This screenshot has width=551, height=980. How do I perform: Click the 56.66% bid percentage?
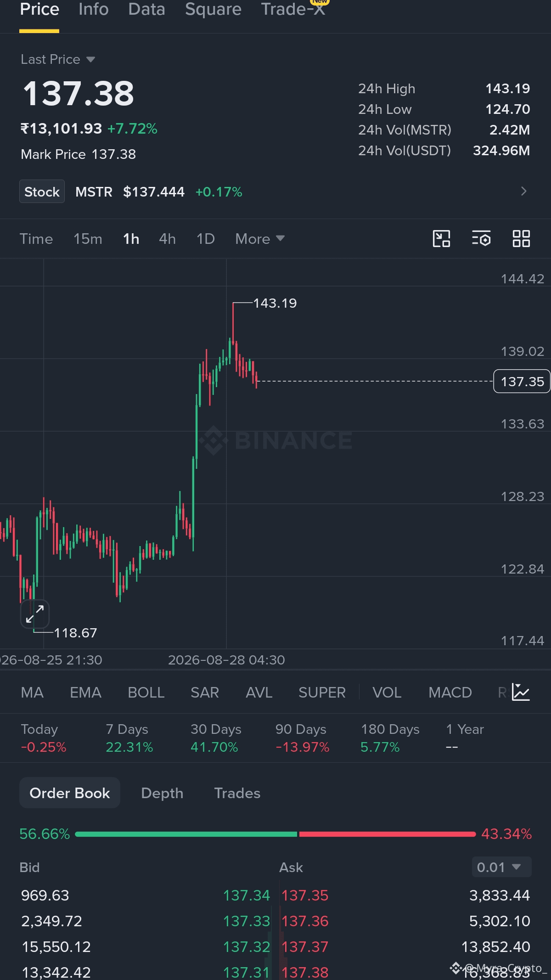click(x=45, y=834)
